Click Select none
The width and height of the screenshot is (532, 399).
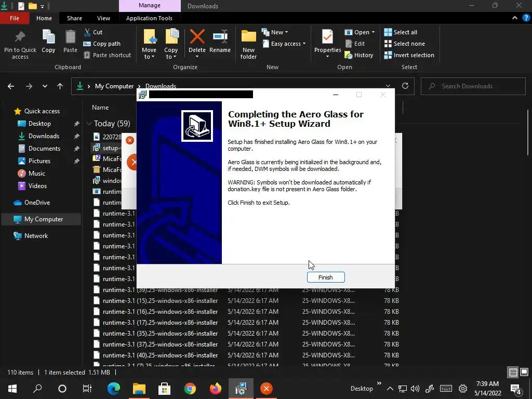click(x=404, y=44)
